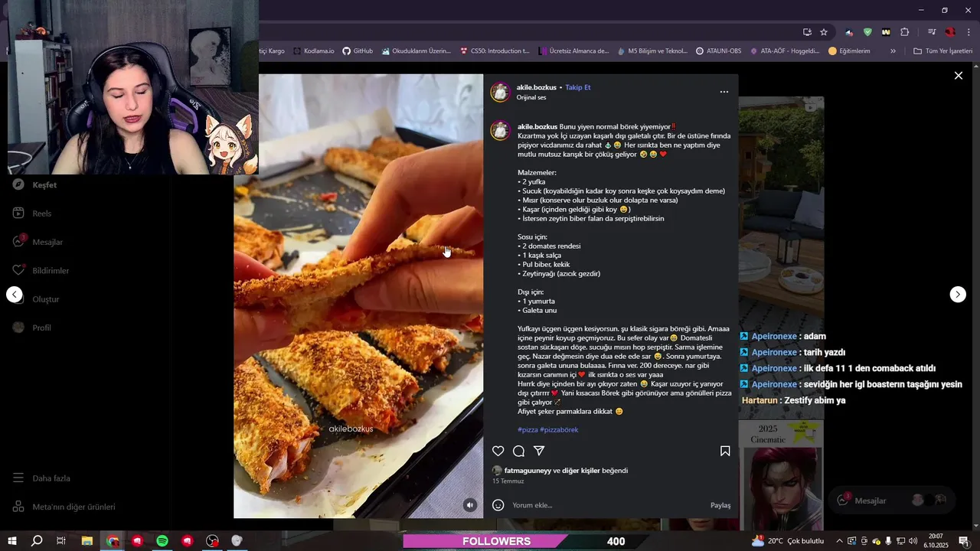Bookmark this page with star icon
This screenshot has width=980, height=551.
pyautogui.click(x=824, y=32)
